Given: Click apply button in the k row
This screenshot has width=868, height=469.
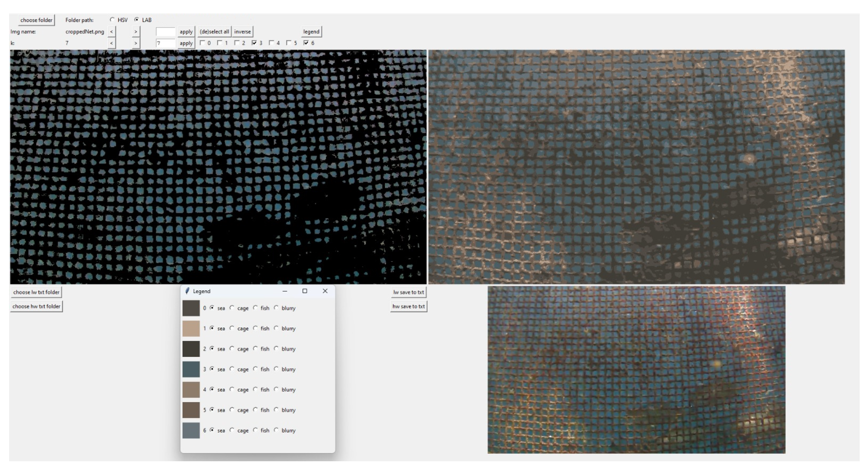Looking at the screenshot, I should [x=186, y=43].
